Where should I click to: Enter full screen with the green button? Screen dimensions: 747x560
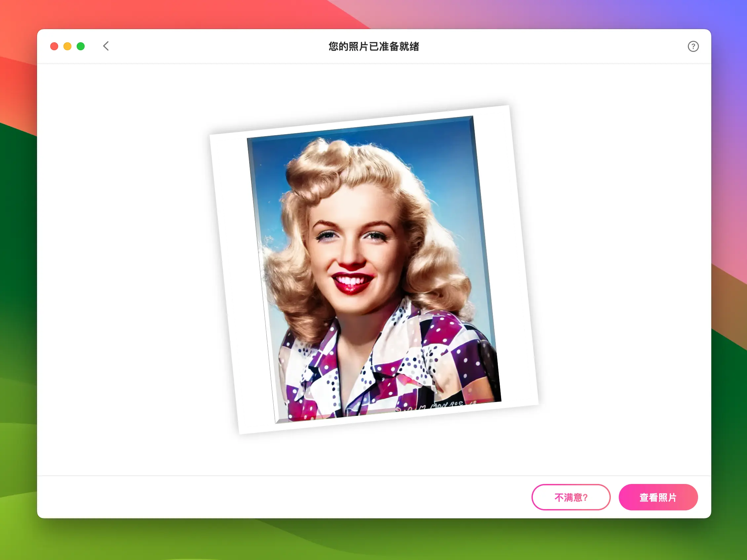(81, 46)
